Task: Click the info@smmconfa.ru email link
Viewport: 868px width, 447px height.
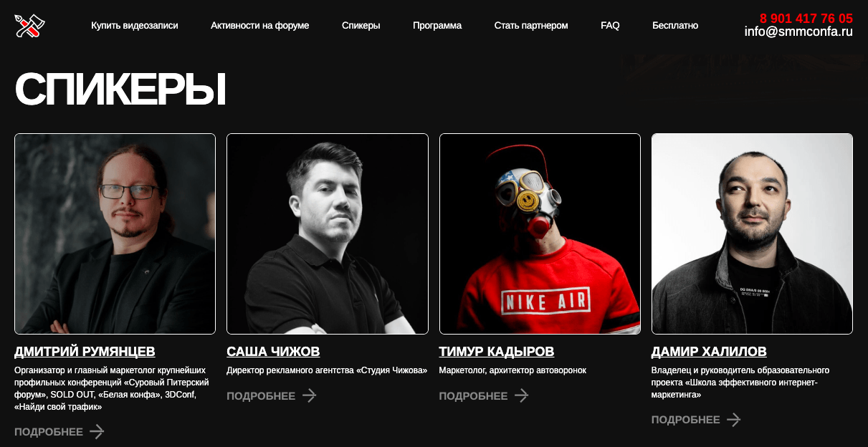Action: pyautogui.click(x=798, y=32)
